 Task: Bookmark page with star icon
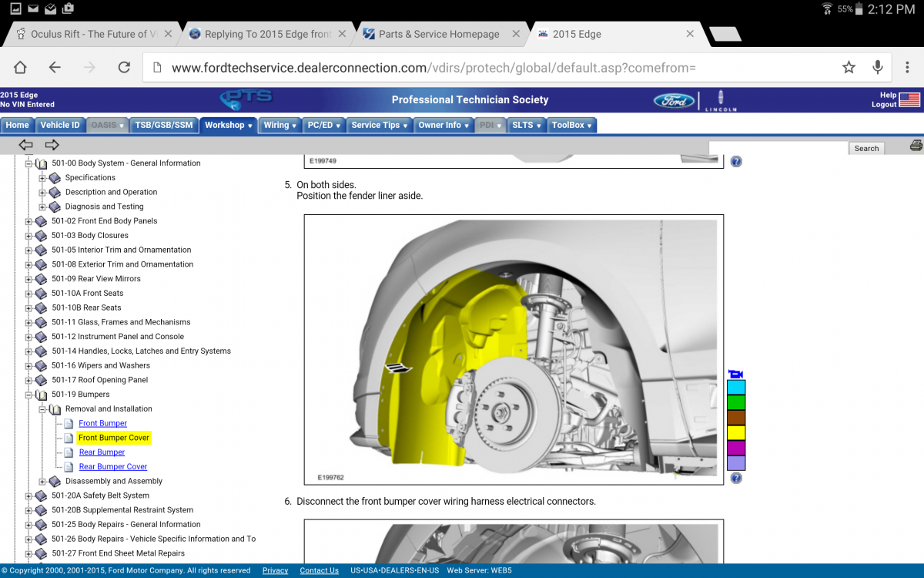849,68
